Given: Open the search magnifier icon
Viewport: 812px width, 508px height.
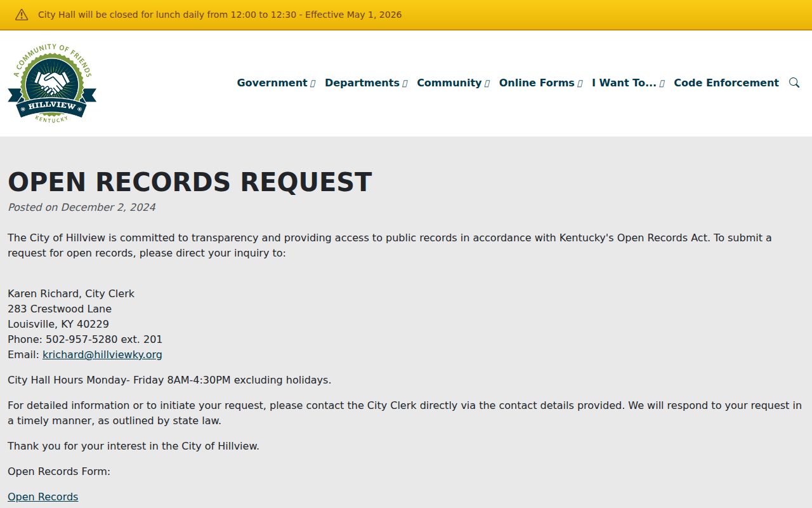Looking at the screenshot, I should (x=794, y=83).
